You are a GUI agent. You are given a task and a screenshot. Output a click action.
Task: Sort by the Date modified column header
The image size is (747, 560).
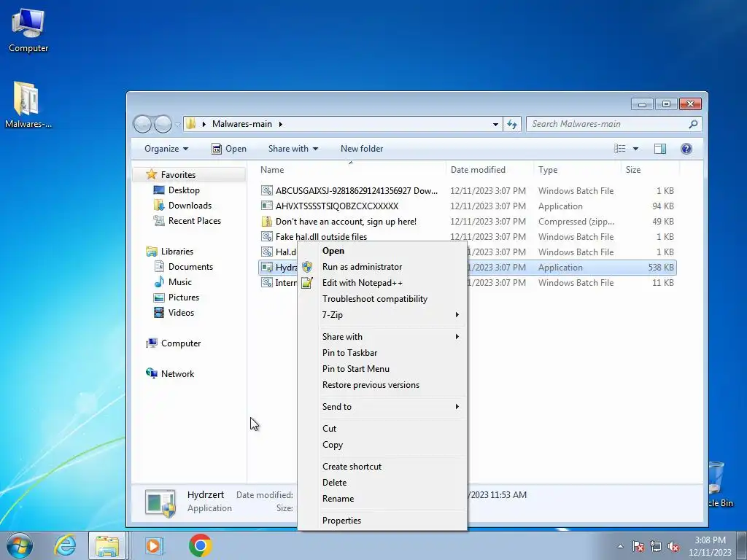click(490, 169)
